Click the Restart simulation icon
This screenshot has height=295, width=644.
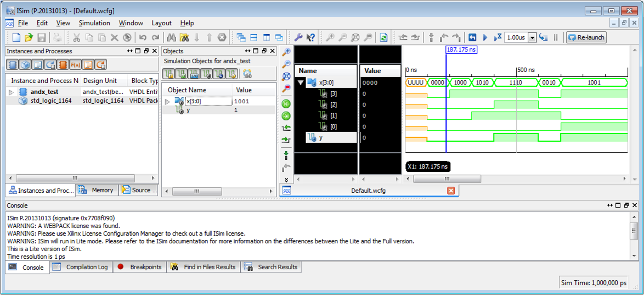pos(472,37)
